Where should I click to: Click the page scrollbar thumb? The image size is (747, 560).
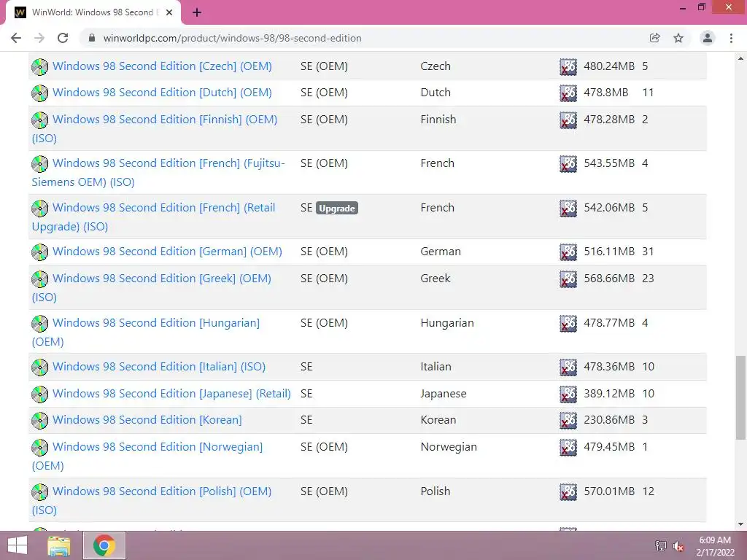coord(740,397)
